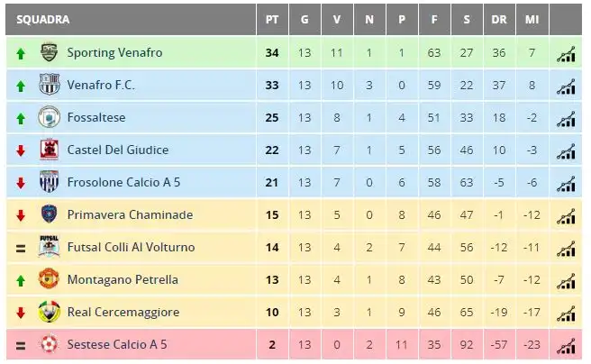Click red down arrow beside Castel Del Giudice
This screenshot has height=364, width=591.
click(21, 150)
